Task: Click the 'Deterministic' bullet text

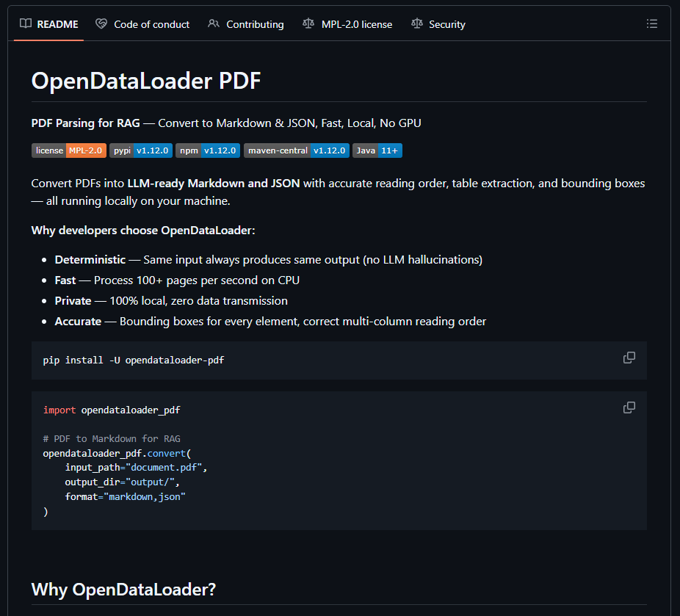Action: pos(90,260)
